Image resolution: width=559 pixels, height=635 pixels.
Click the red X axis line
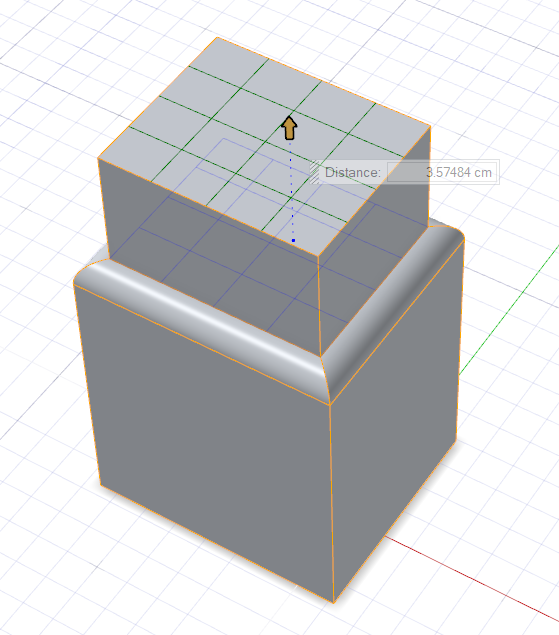coord(472,578)
